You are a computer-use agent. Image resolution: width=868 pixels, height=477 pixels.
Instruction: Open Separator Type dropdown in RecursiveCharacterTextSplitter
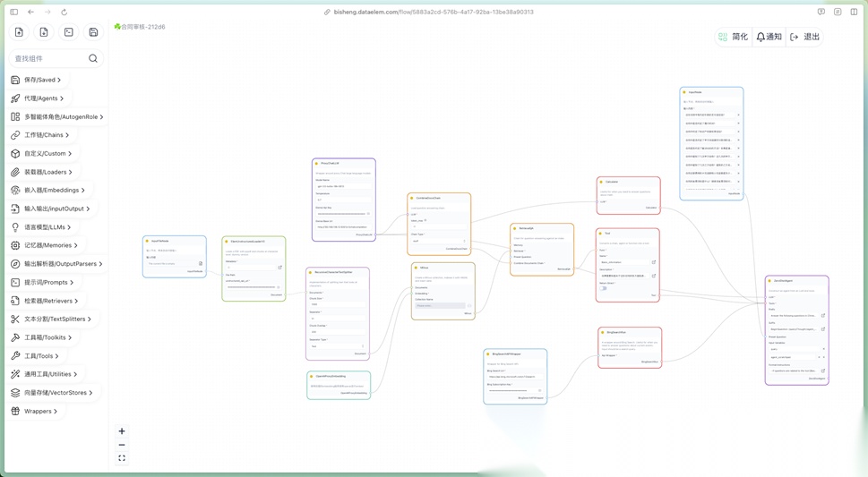[x=337, y=346]
